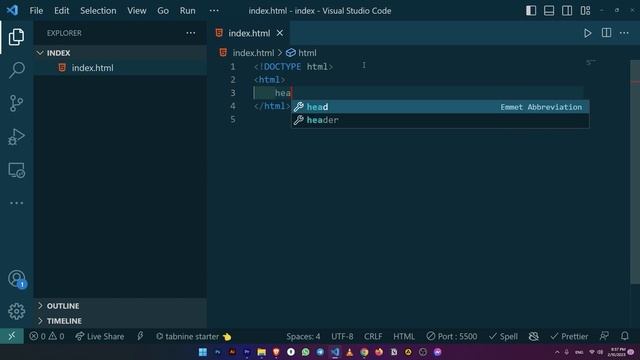
Task: Open the Windows Start button
Action: [x=202, y=352]
